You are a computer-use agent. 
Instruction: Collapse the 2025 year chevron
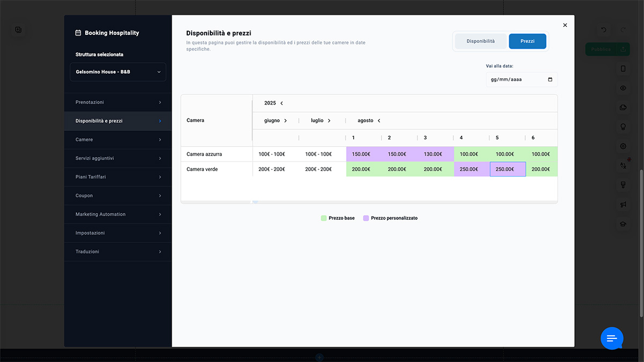[282, 103]
